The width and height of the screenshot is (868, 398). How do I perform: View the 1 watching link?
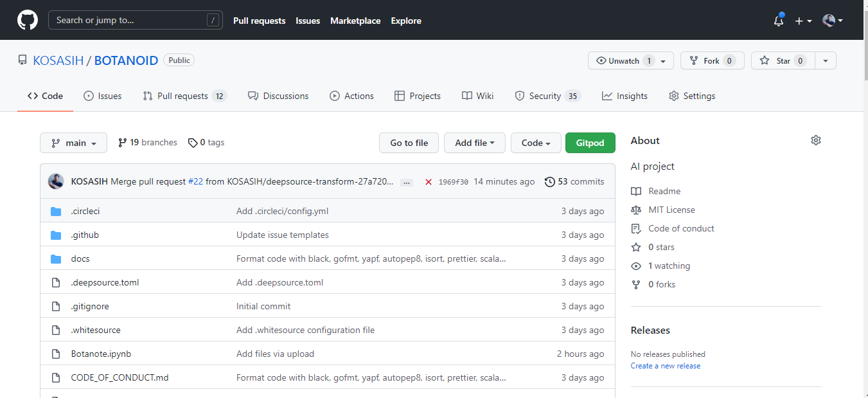point(660,266)
